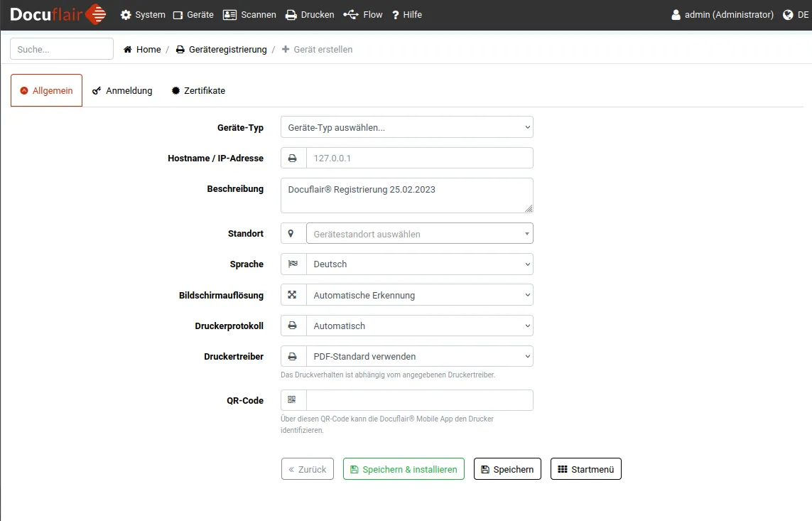The height and width of the screenshot is (521, 812).
Task: Expand the Gerätestandort auswählen combo box
Action: [x=419, y=234]
